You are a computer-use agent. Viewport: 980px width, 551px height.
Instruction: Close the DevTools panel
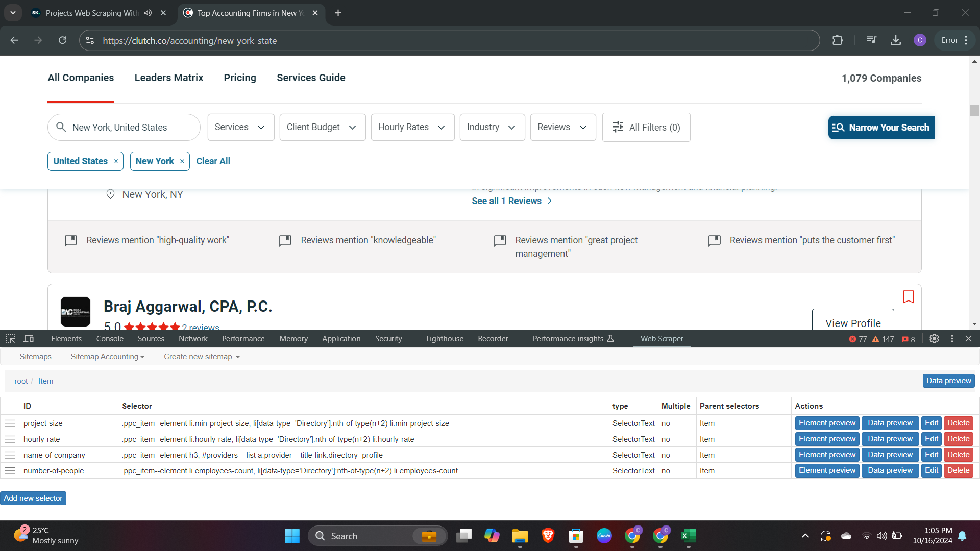click(968, 339)
